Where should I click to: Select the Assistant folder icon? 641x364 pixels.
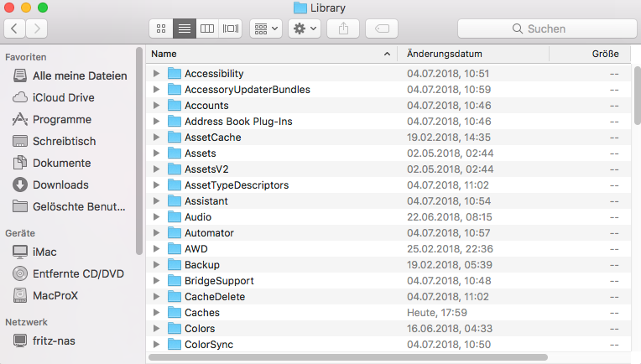pos(175,201)
